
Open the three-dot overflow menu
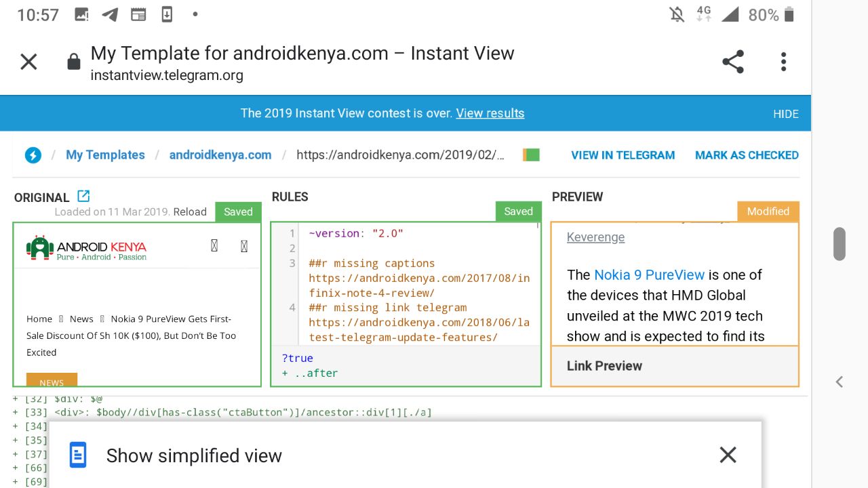[783, 62]
